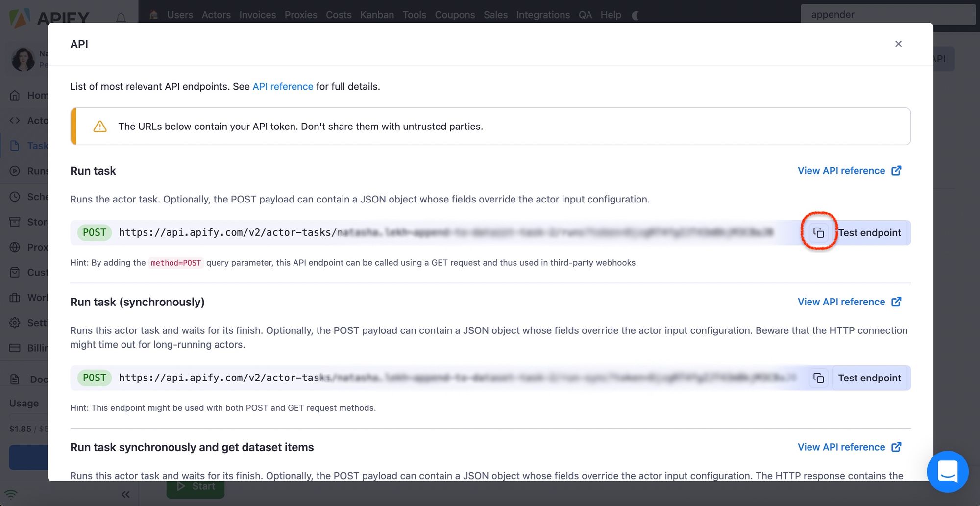Click the wifi status icon at bottom left

click(x=11, y=494)
